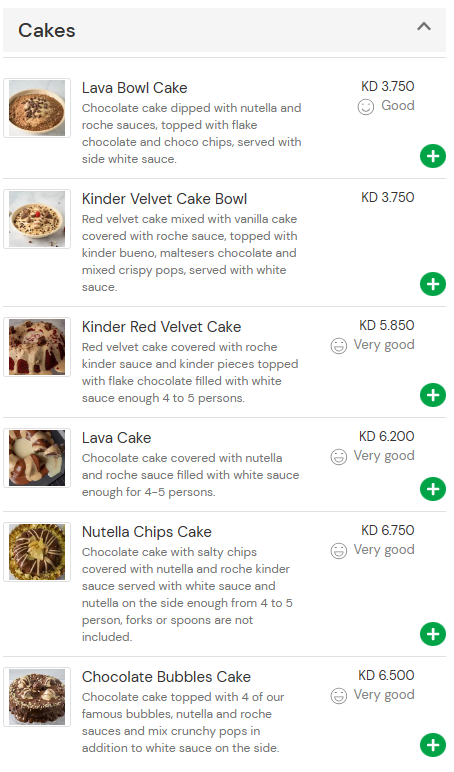454x772 pixels.
Task: Add Kinder Red Velvet Cake using plus icon
Action: [x=433, y=395]
